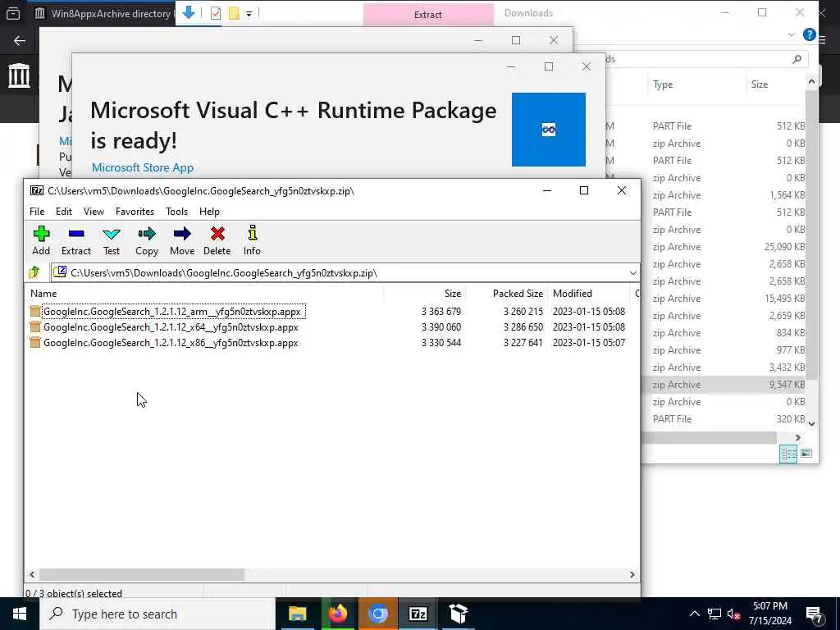Screen dimensions: 840x630
Task: Open the Windows Start menu
Action: pyautogui.click(x=20, y=614)
